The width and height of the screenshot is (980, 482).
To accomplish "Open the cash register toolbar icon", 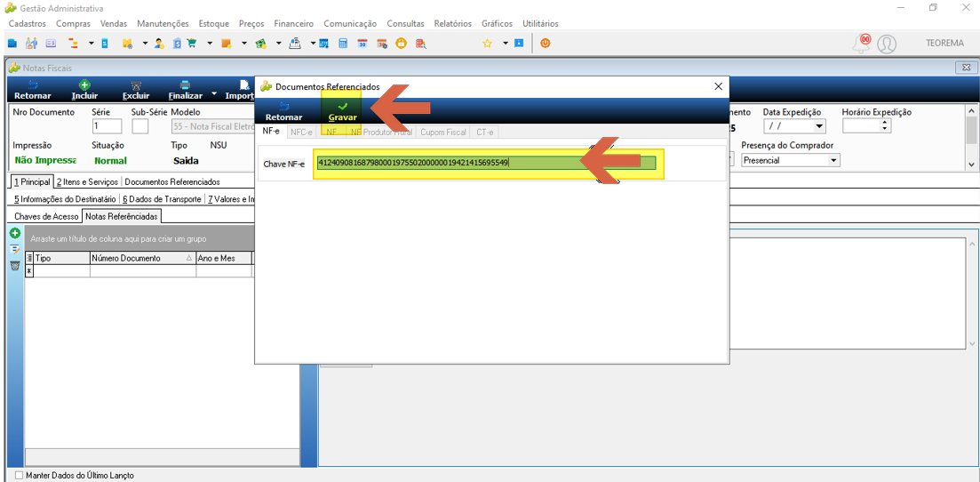I will tap(296, 44).
